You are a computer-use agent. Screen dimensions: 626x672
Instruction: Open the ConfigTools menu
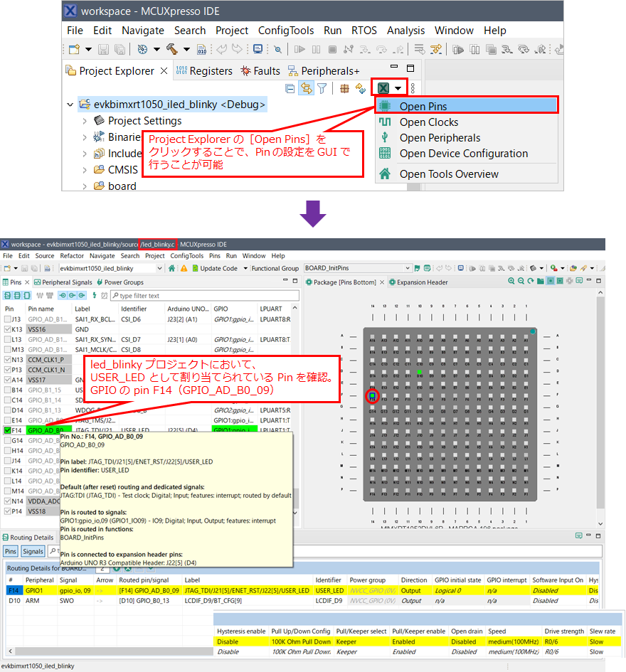286,31
